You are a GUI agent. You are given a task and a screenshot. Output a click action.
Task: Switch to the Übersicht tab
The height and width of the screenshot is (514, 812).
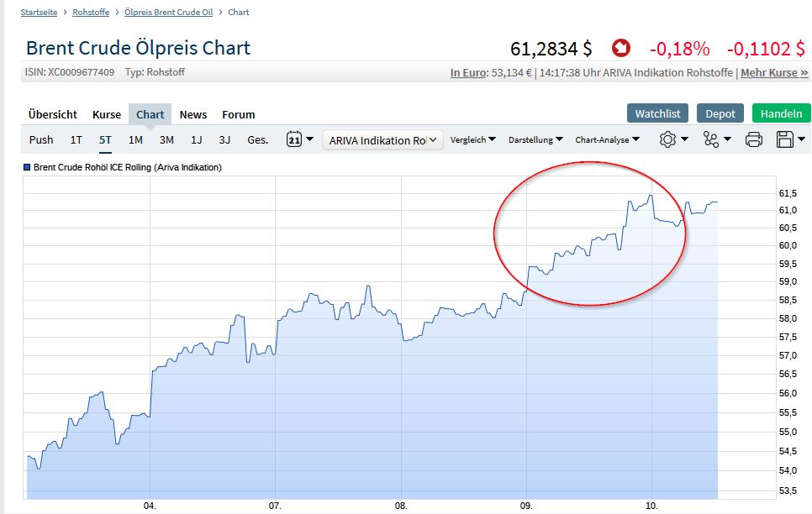coord(52,114)
